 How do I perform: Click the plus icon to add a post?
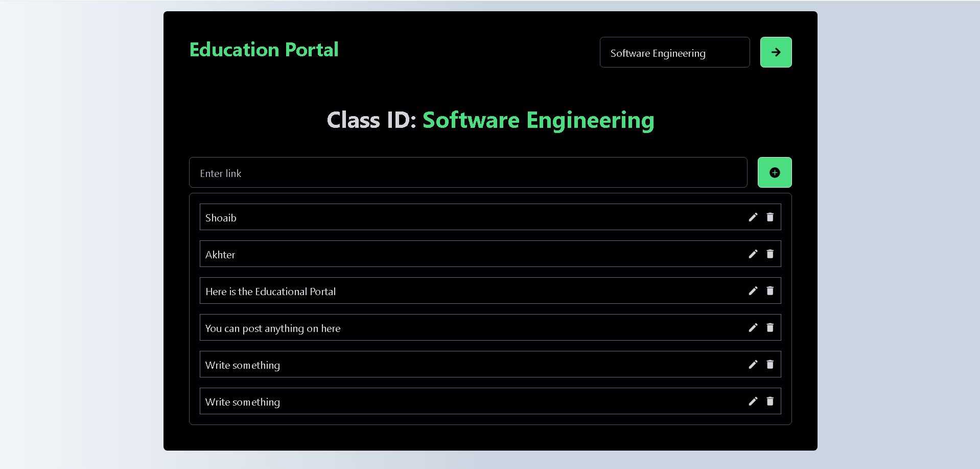[x=774, y=172]
